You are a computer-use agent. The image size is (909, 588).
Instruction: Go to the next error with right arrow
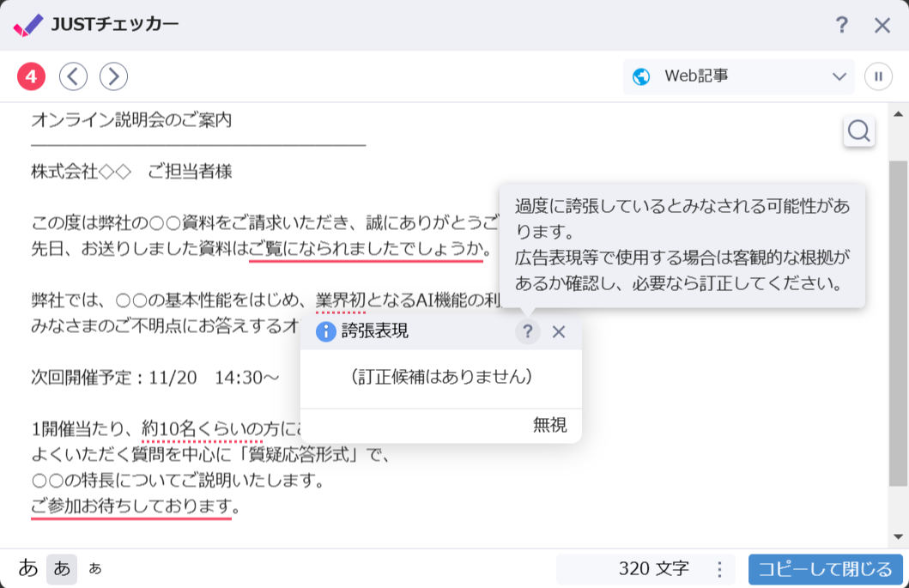point(112,76)
